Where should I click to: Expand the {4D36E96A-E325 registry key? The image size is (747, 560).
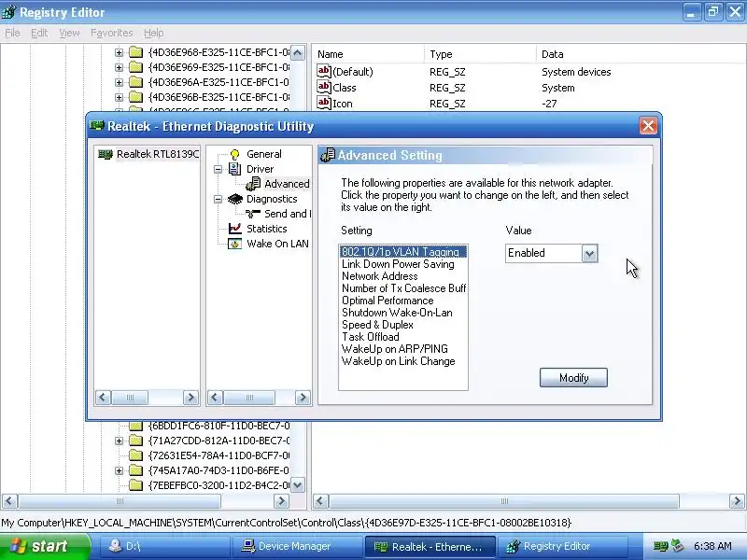(x=120, y=82)
